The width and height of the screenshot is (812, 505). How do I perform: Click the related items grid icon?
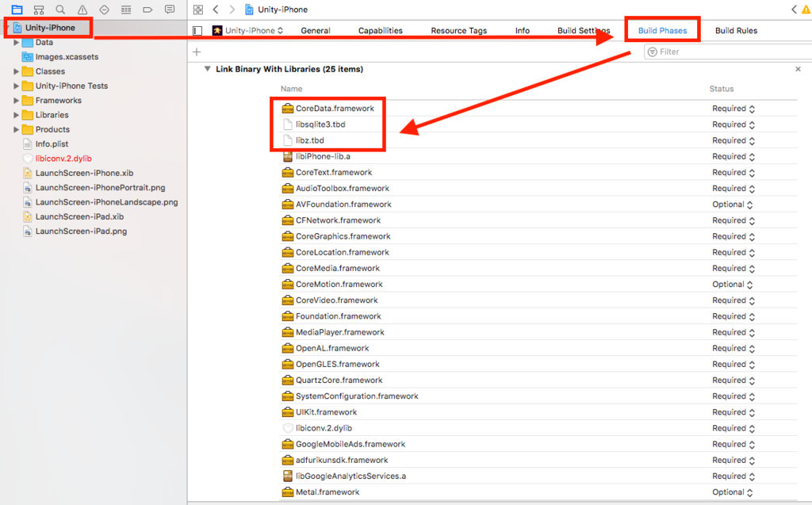(x=197, y=10)
